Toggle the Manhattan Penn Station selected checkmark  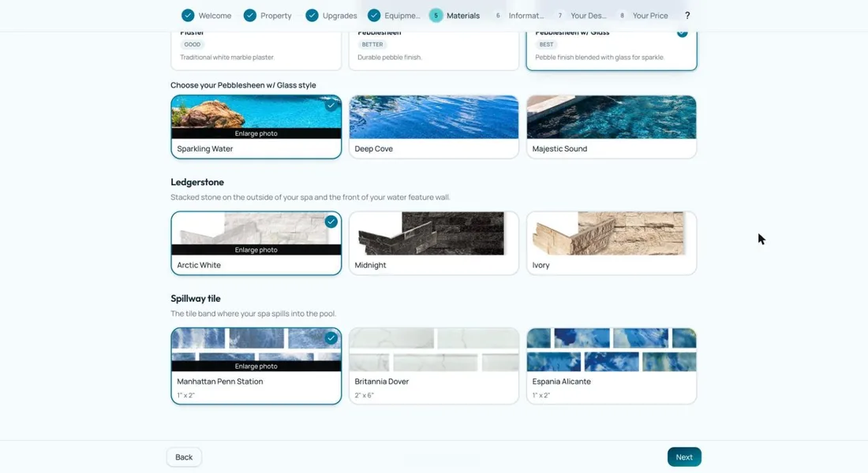click(x=331, y=338)
